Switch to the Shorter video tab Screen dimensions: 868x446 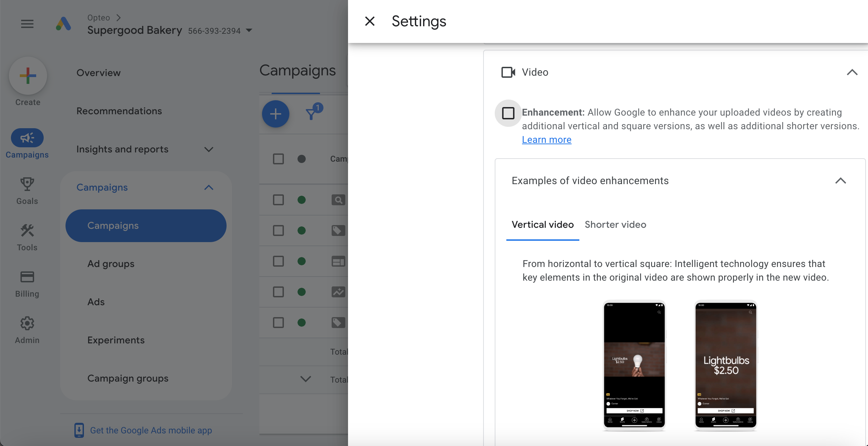tap(616, 225)
